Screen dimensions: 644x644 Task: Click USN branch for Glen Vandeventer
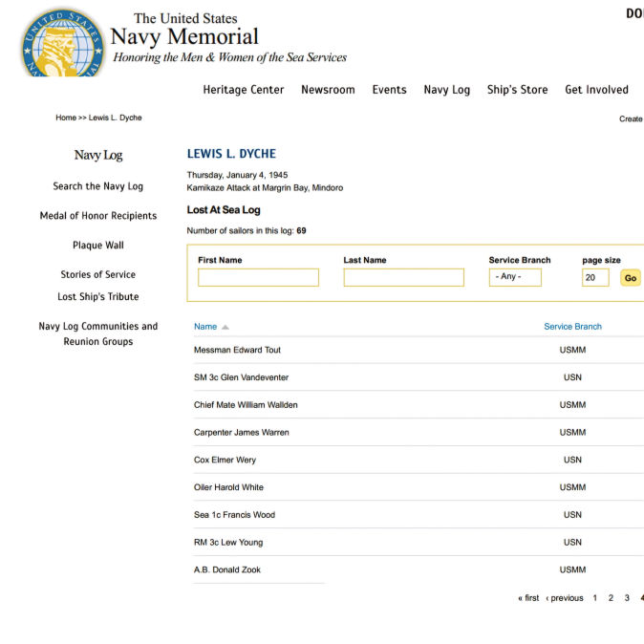[572, 377]
